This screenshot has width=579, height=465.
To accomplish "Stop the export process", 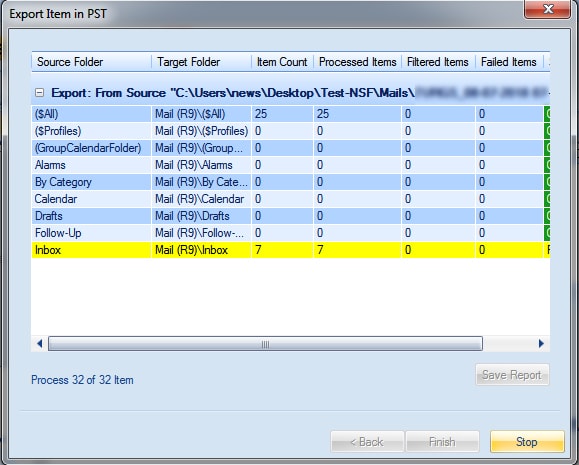I will tap(527, 442).
